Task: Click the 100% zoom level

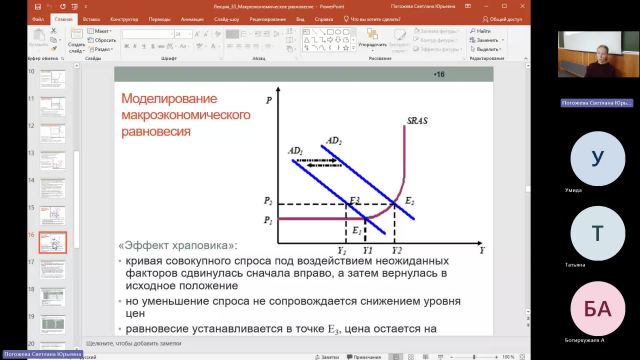Action: pos(508,357)
